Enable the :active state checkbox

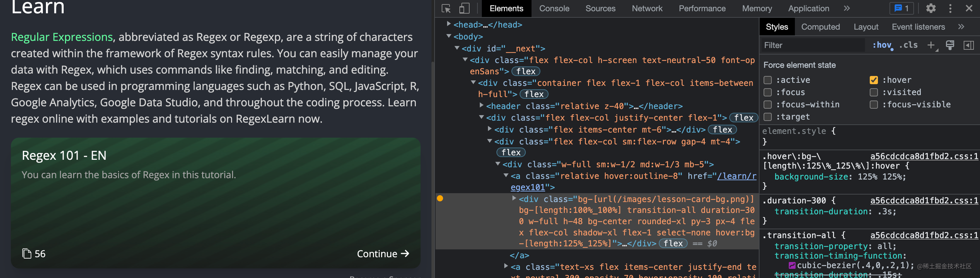click(x=768, y=80)
